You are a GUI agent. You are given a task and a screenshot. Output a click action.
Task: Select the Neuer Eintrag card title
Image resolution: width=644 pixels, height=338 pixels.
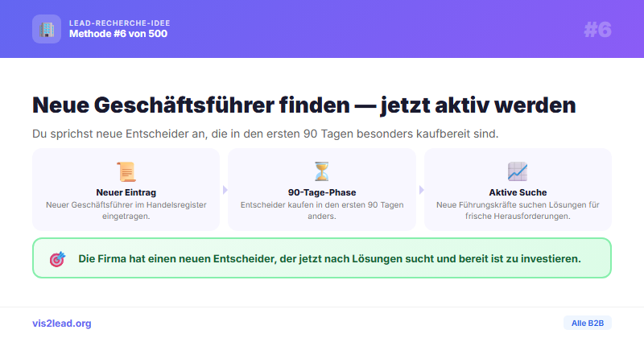(126, 192)
